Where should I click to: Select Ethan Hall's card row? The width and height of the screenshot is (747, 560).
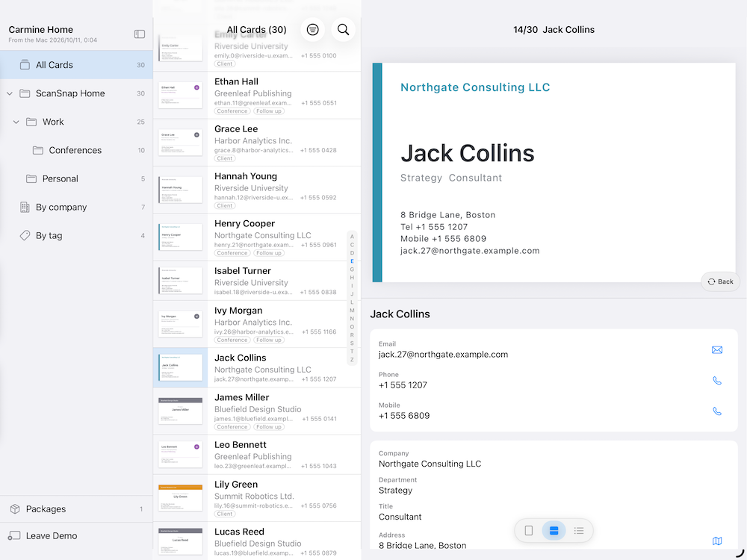[x=257, y=96]
